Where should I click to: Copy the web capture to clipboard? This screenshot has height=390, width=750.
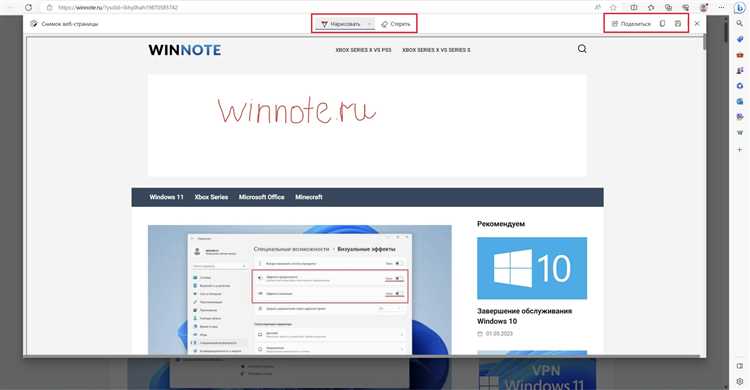[662, 23]
